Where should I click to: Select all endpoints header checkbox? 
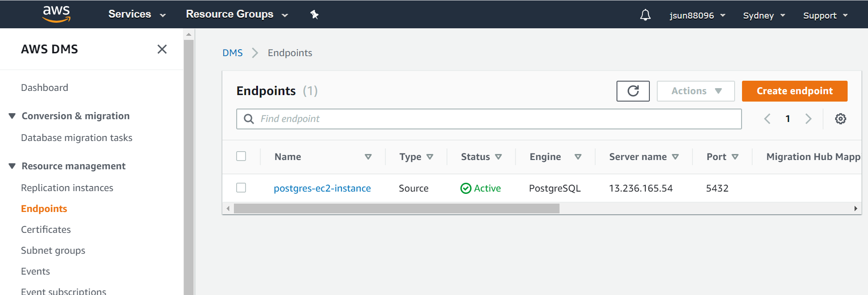pos(241,156)
